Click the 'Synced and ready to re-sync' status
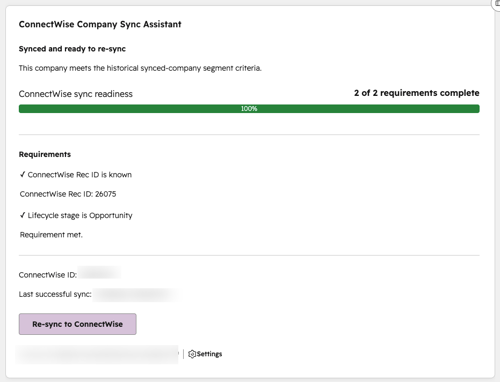 [x=72, y=49]
